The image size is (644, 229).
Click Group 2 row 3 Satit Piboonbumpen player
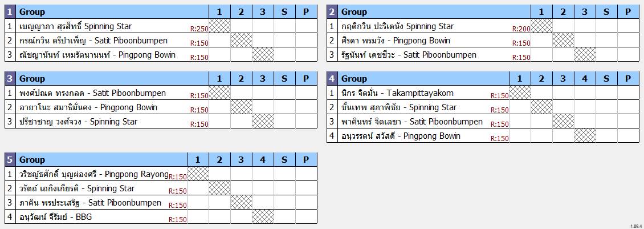pos(409,55)
